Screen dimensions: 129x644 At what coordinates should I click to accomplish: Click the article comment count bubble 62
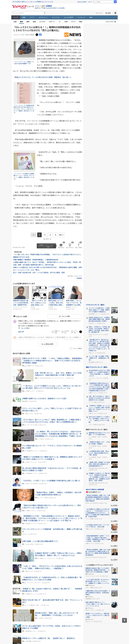coord(27,35)
